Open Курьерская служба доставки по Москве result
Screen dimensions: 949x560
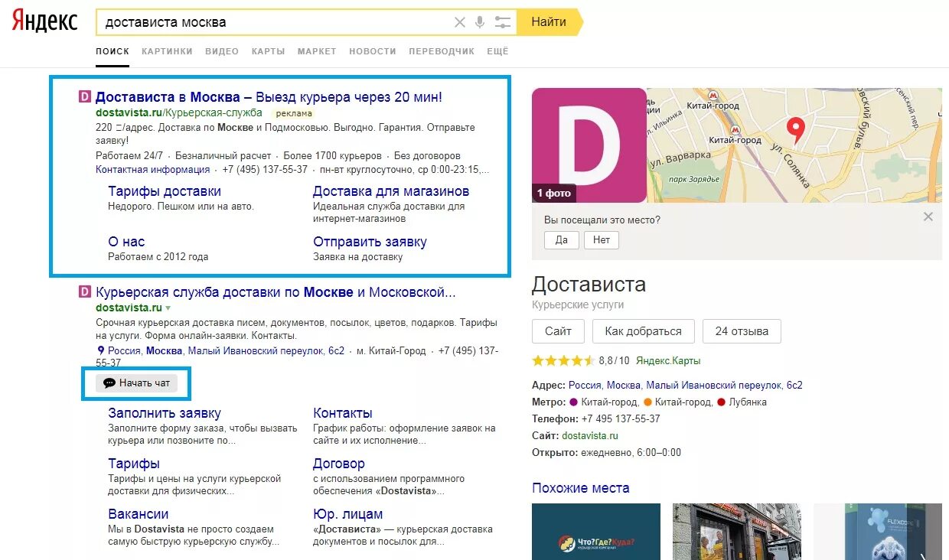coord(276,292)
